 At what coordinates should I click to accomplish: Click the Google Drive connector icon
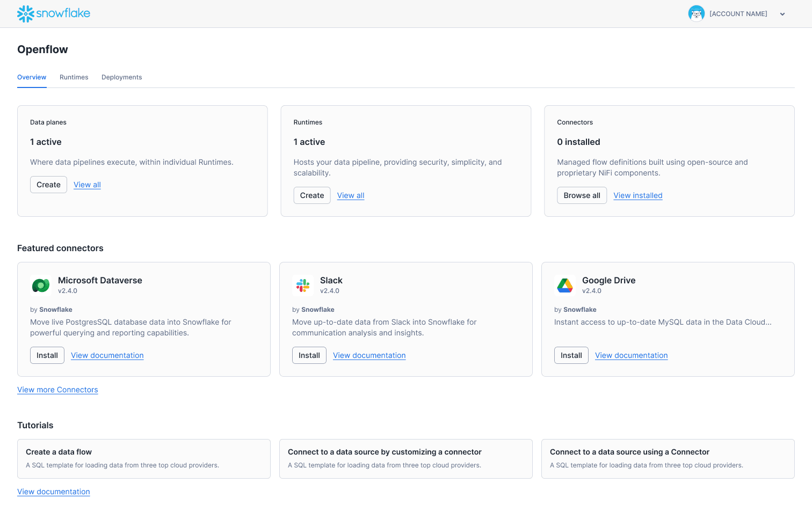pyautogui.click(x=565, y=286)
